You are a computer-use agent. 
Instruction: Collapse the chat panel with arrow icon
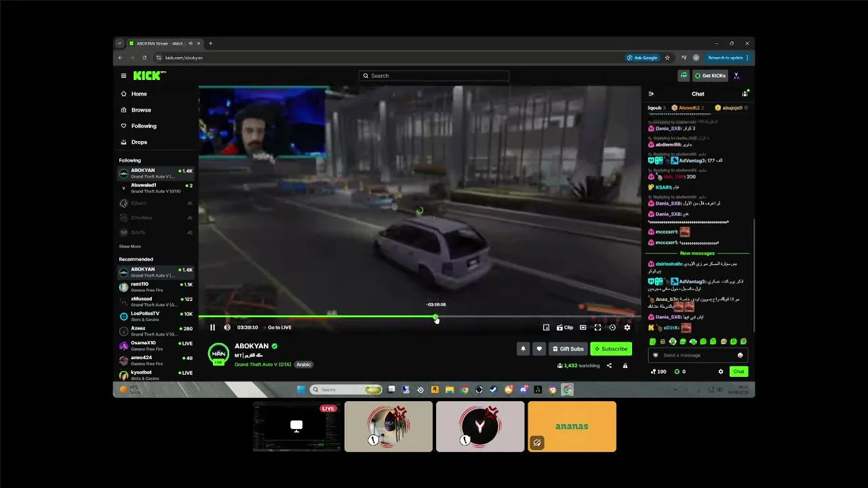click(x=651, y=94)
